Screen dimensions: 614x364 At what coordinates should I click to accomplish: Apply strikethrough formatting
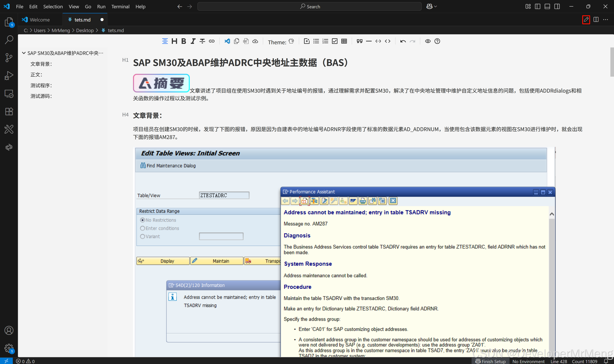coord(202,41)
